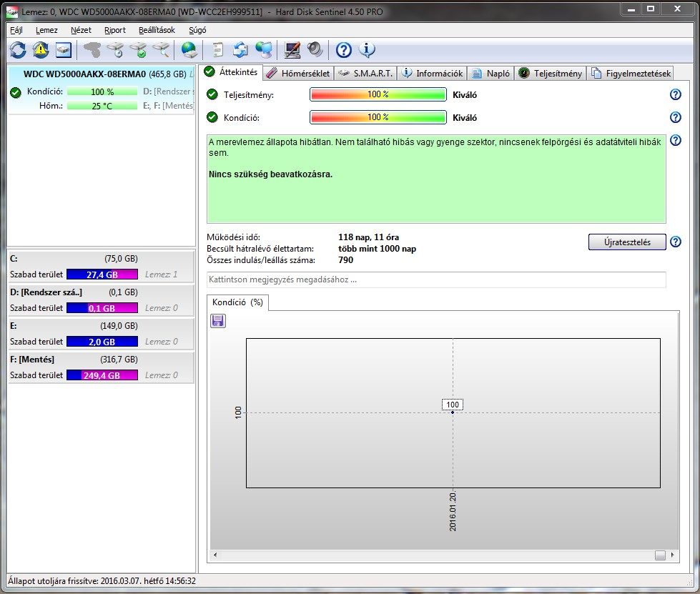Click the blue refresh arrows toolbar icon
The width and height of the screenshot is (700, 594).
tap(19, 49)
